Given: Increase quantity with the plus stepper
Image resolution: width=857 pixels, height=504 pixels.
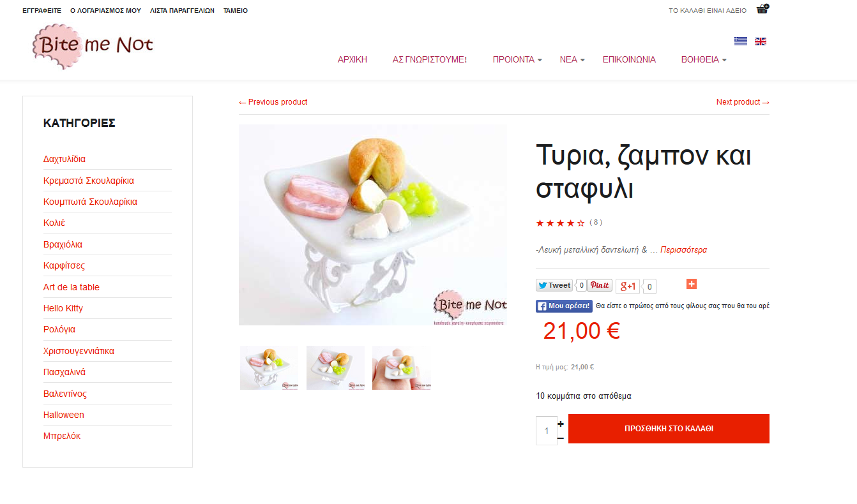Looking at the screenshot, I should 561,424.
